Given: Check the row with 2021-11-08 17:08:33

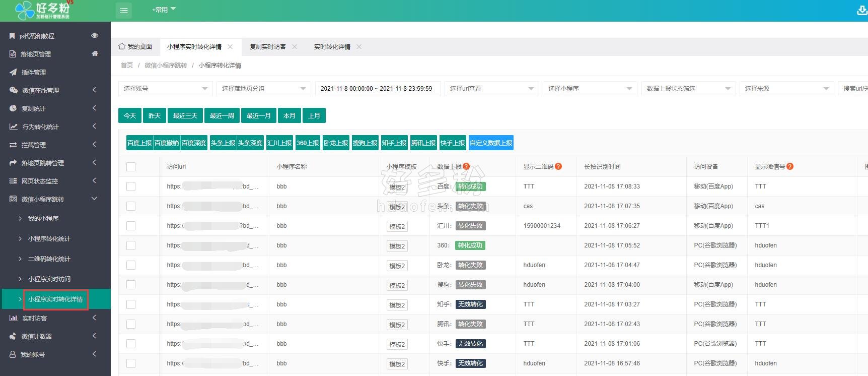Looking at the screenshot, I should (131, 186).
